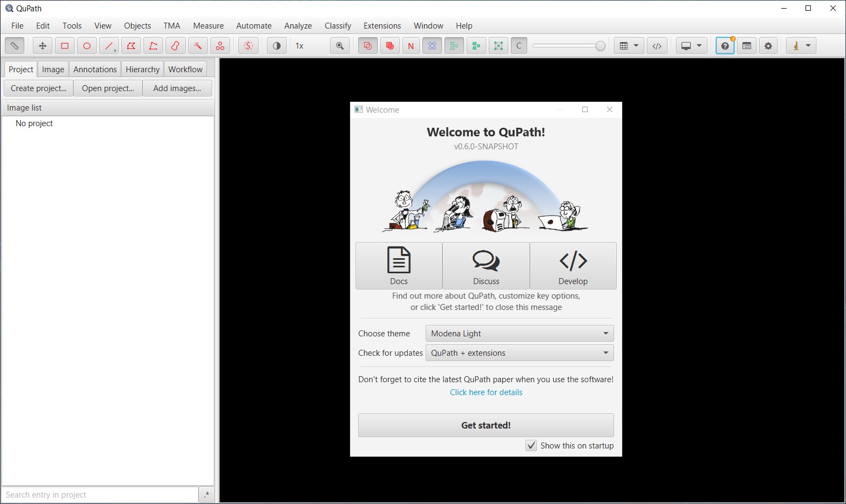
Task: Click the opacity slider in toolbar
Action: pyautogui.click(x=569, y=46)
